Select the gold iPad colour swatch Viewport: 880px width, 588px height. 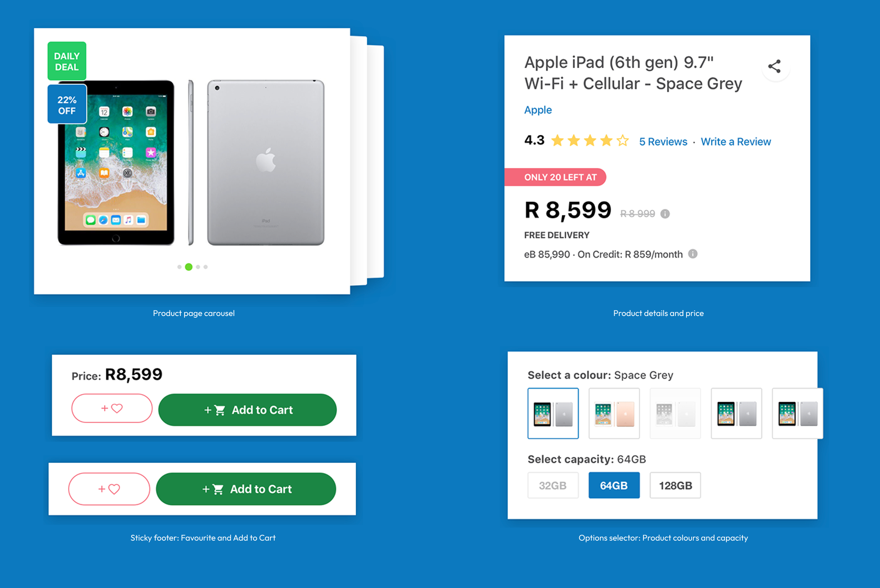click(x=614, y=413)
